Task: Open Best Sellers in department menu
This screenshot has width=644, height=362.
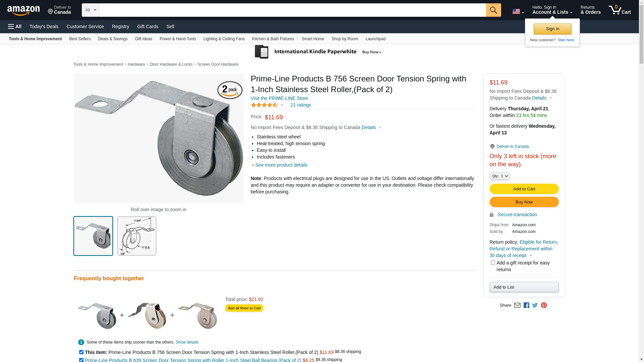Action: [80, 39]
